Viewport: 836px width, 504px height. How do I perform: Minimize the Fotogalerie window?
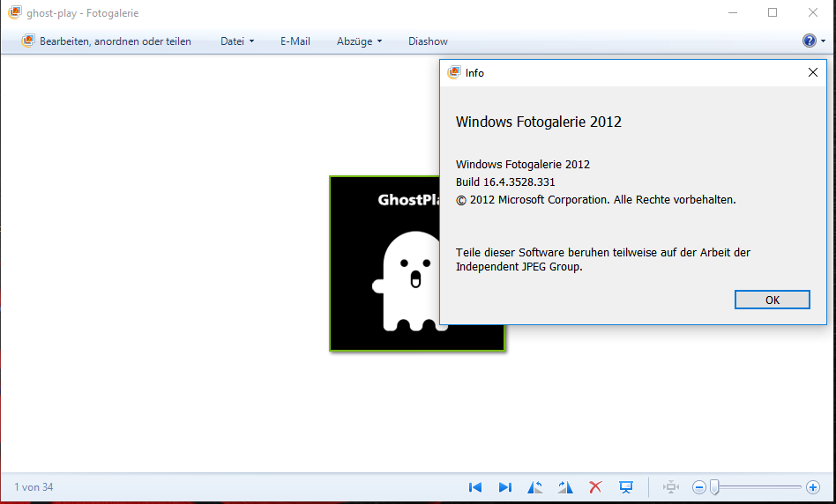[x=733, y=12]
